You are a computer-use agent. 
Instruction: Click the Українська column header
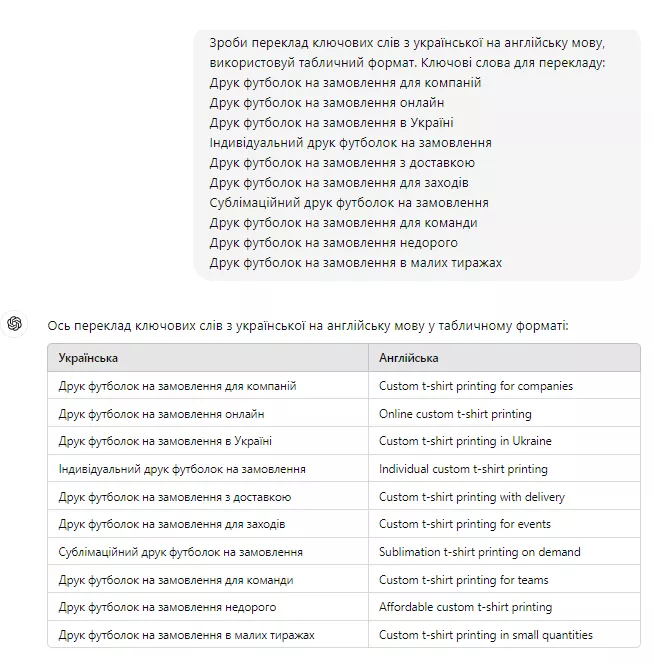point(88,358)
